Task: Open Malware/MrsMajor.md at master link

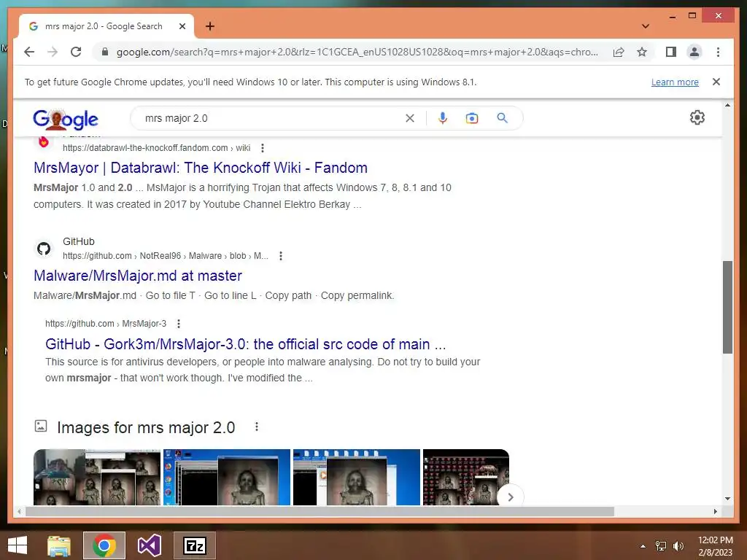Action: click(x=138, y=276)
